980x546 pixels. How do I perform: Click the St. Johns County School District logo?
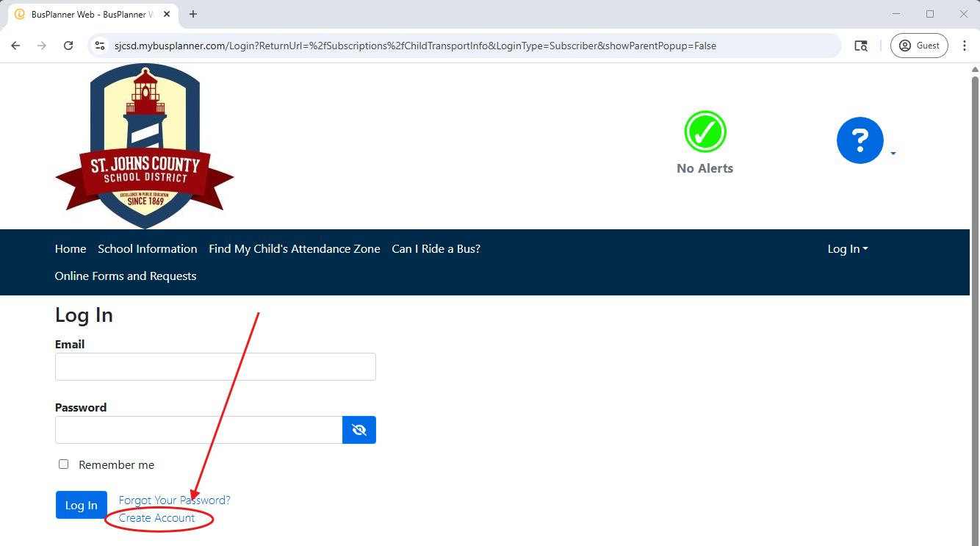[x=145, y=146]
